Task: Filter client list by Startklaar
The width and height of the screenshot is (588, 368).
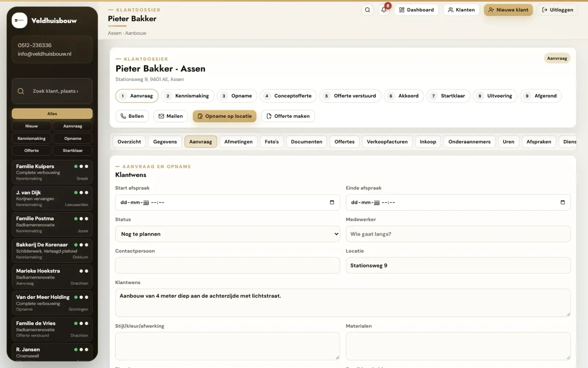Action: [x=73, y=151]
